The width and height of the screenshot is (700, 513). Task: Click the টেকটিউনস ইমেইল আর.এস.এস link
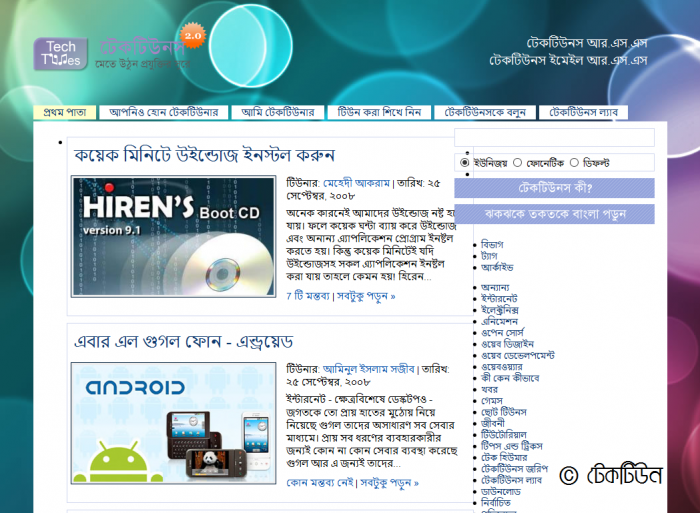568,60
